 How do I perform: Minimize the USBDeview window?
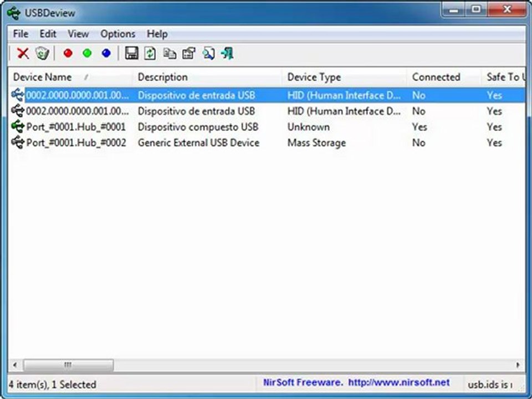pyautogui.click(x=454, y=10)
